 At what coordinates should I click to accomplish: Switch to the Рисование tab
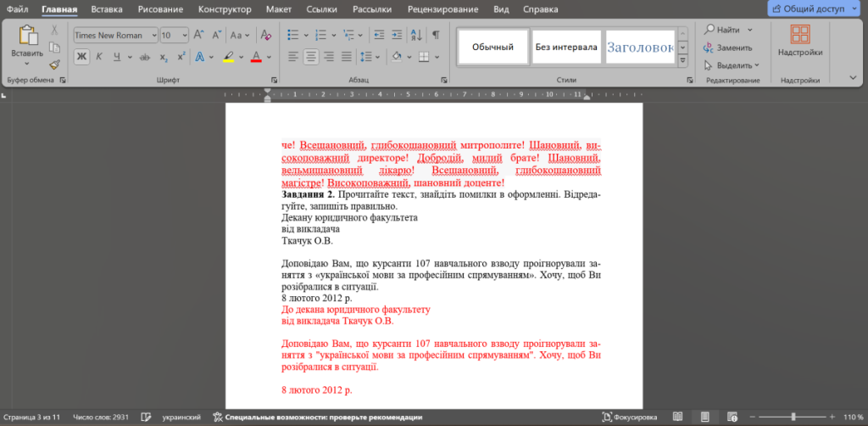pyautogui.click(x=160, y=9)
